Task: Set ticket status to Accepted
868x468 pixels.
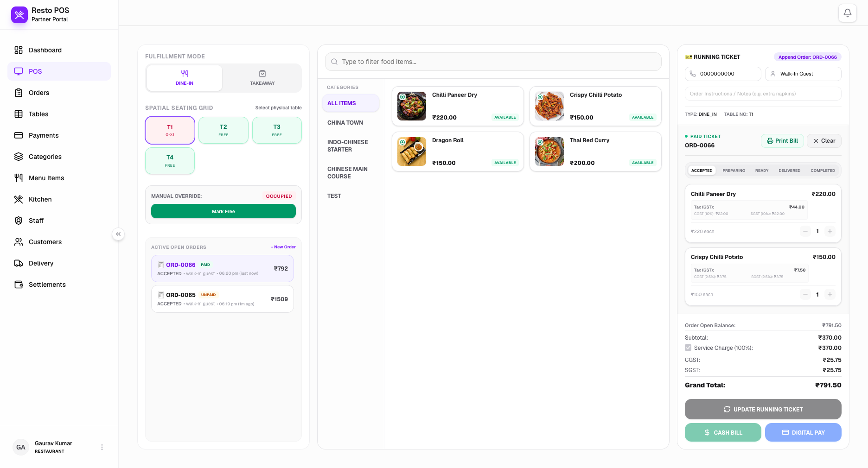Action: pyautogui.click(x=702, y=171)
